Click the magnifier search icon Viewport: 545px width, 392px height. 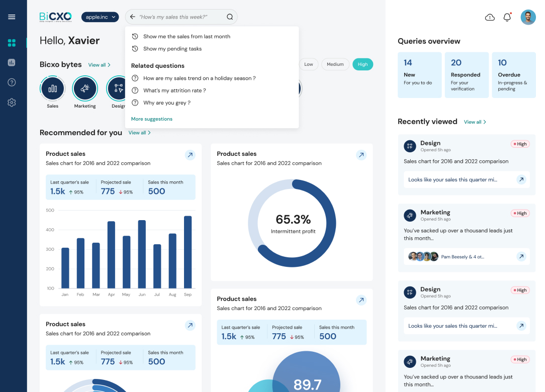[230, 17]
